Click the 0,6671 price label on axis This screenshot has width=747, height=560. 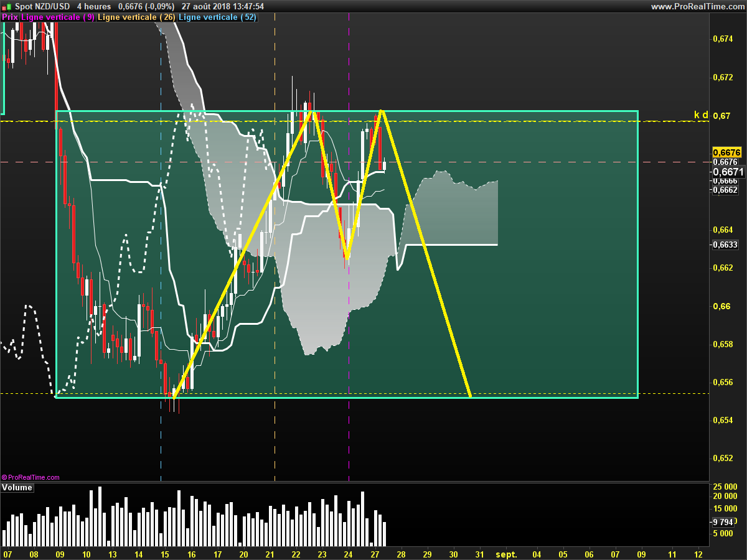click(x=726, y=171)
